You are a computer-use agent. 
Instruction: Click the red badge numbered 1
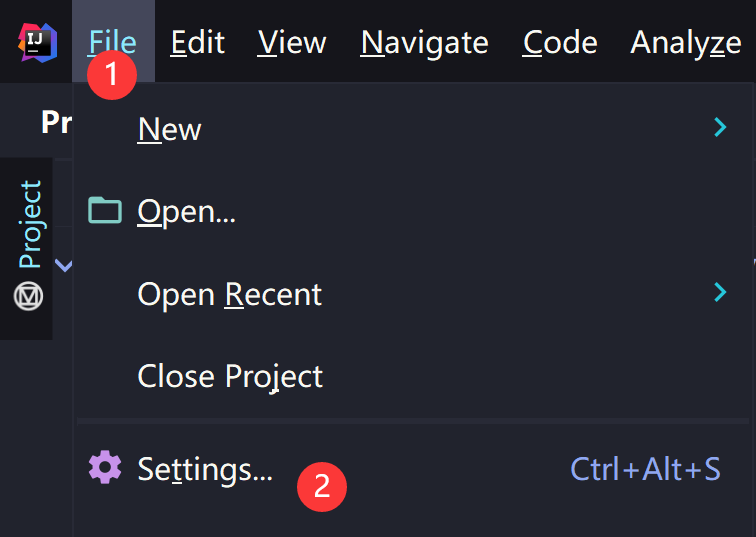pos(112,75)
